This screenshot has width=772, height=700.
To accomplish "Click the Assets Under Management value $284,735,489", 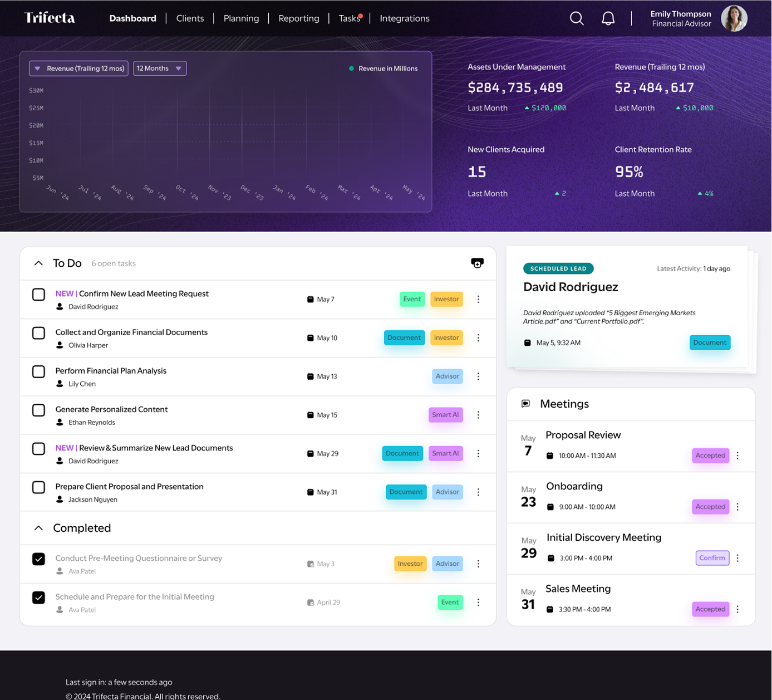I will pyautogui.click(x=515, y=87).
